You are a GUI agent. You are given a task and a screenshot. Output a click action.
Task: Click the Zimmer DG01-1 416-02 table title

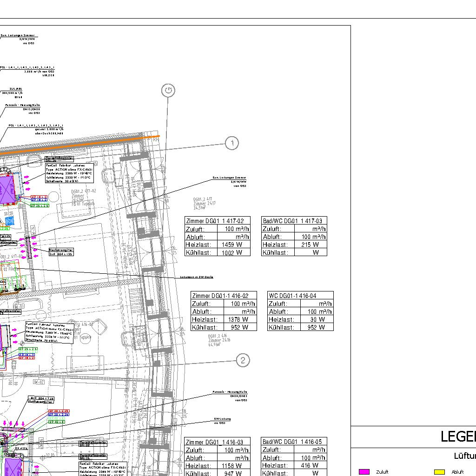click(224, 296)
